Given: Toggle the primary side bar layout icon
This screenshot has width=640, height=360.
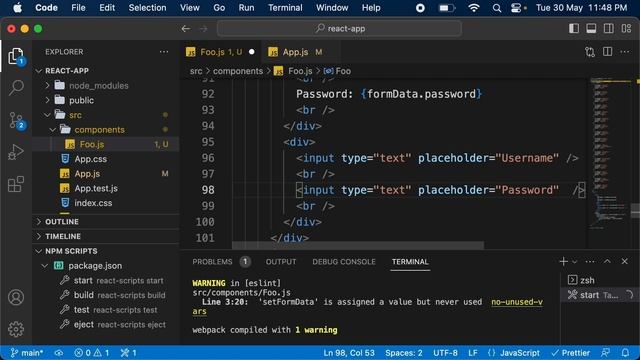Looking at the screenshot, I should pos(573,29).
